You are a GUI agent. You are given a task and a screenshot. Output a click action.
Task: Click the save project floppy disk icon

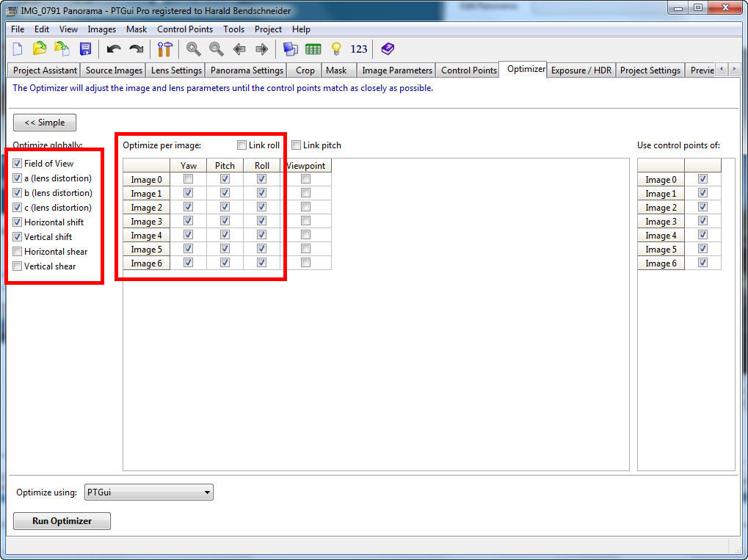(85, 49)
